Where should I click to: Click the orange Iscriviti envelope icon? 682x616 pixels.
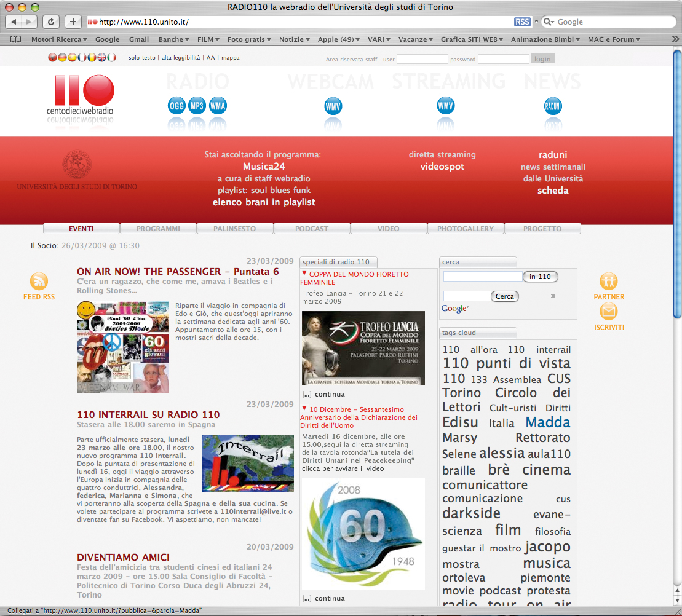pos(609,312)
